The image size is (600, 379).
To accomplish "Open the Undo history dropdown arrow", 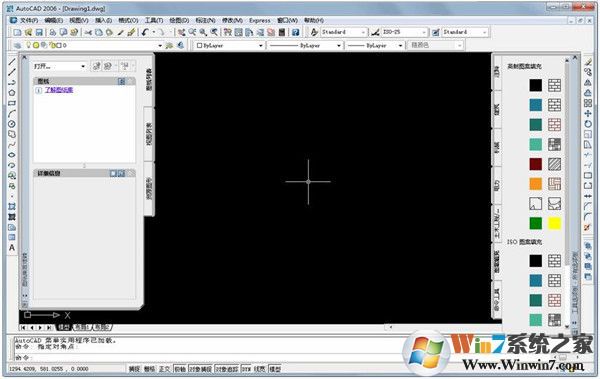I will (x=154, y=33).
